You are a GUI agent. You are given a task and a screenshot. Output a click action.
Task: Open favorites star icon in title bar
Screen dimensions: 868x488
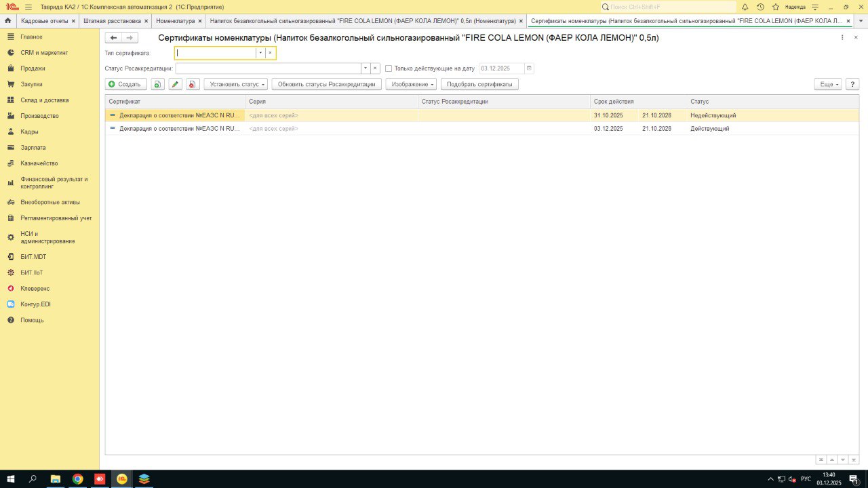pyautogui.click(x=776, y=7)
